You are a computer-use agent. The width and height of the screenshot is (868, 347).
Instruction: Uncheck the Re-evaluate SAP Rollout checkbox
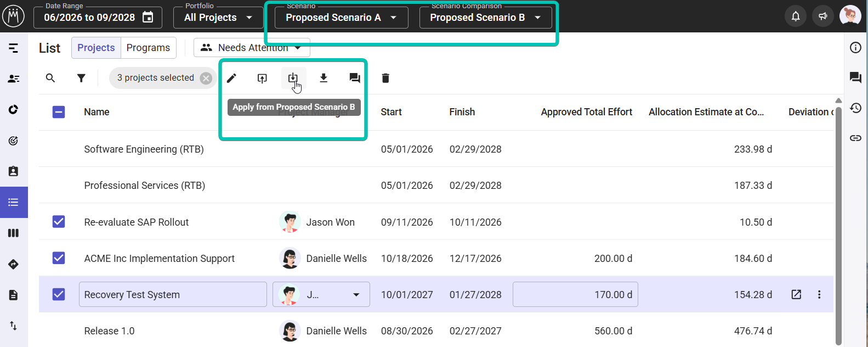[59, 222]
